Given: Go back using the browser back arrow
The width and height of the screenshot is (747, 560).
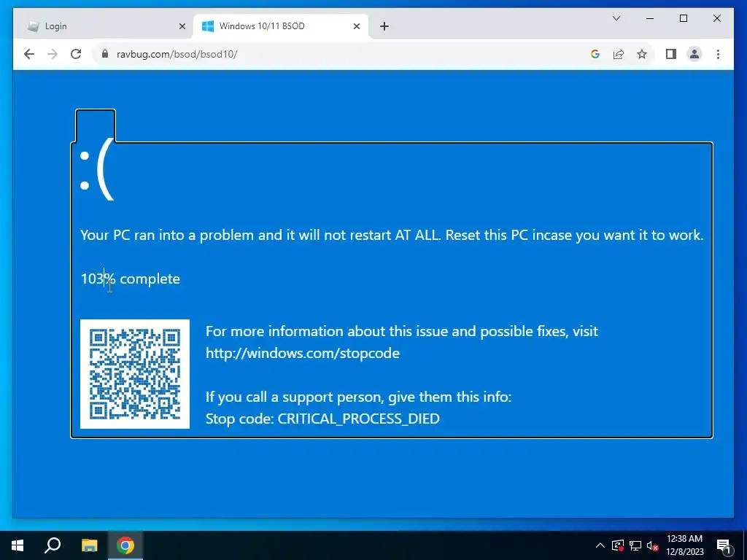Looking at the screenshot, I should pyautogui.click(x=29, y=54).
